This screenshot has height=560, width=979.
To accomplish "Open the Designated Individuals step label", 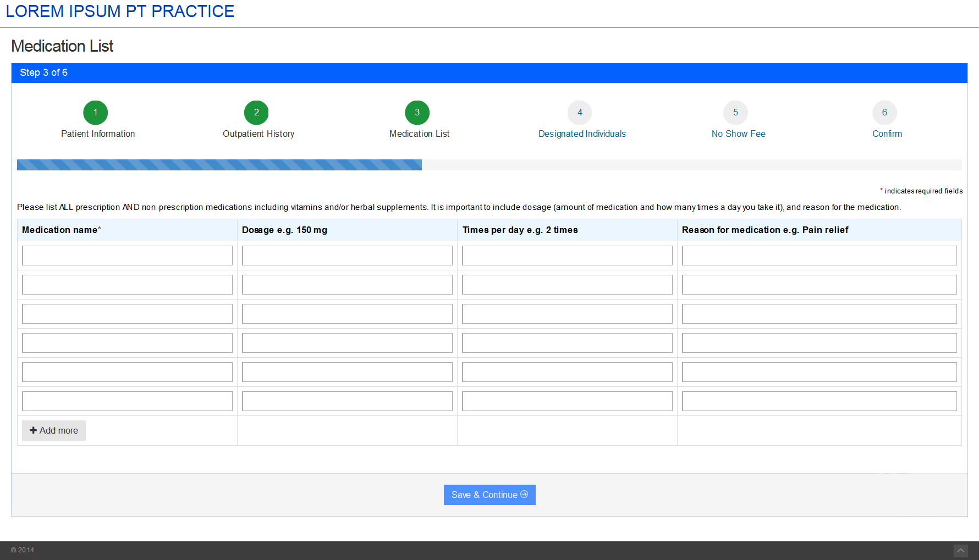I will [582, 134].
